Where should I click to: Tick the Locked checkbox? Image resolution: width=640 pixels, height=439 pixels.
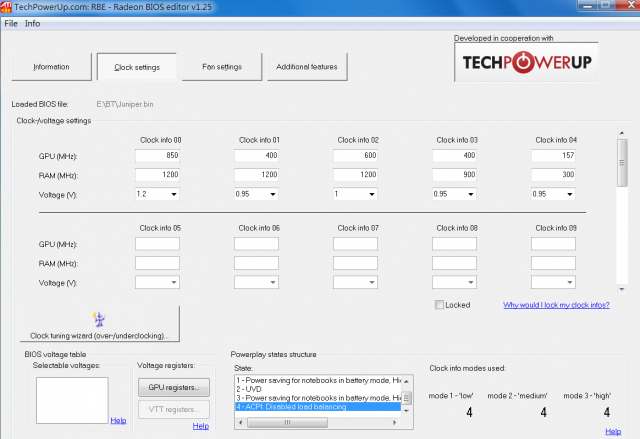coord(439,305)
